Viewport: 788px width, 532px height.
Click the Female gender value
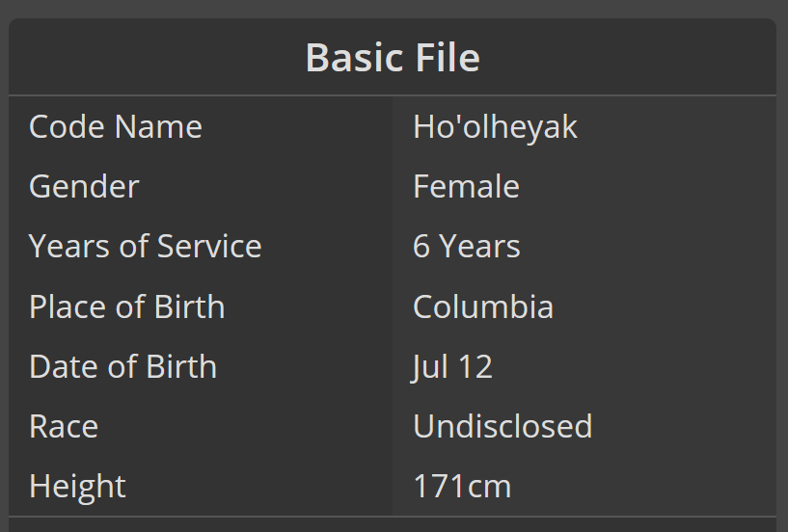coord(466,186)
